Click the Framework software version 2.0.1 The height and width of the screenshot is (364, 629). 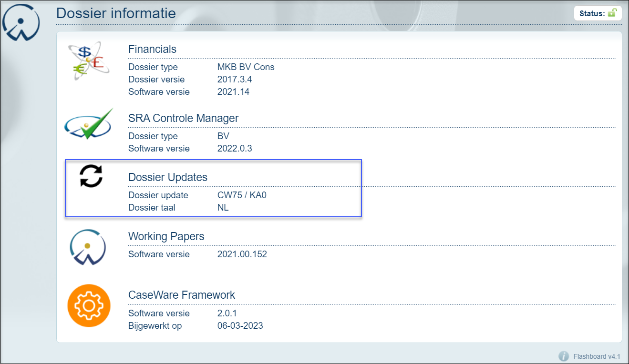[227, 313]
